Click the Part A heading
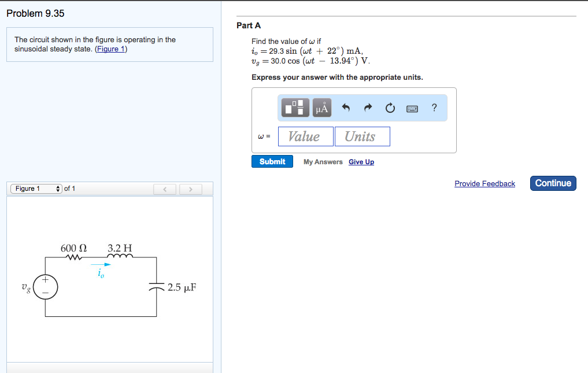The image size is (588, 373). tap(248, 25)
